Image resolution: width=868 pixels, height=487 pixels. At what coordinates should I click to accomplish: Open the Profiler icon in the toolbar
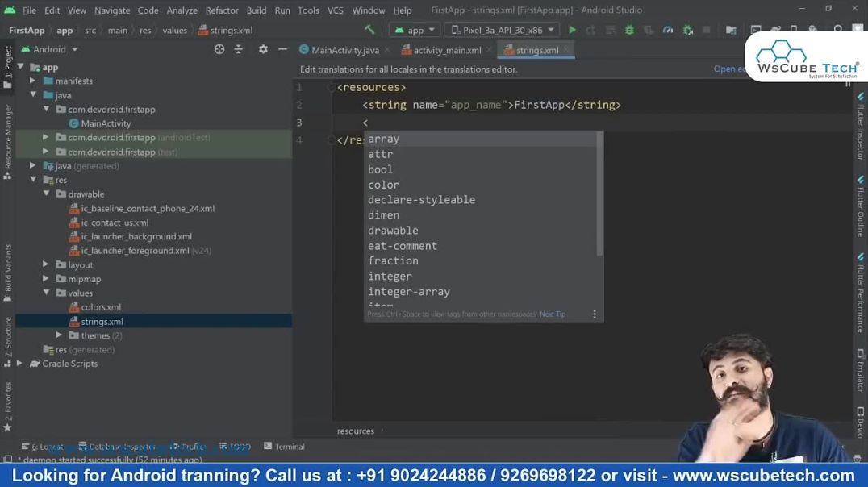(667, 29)
